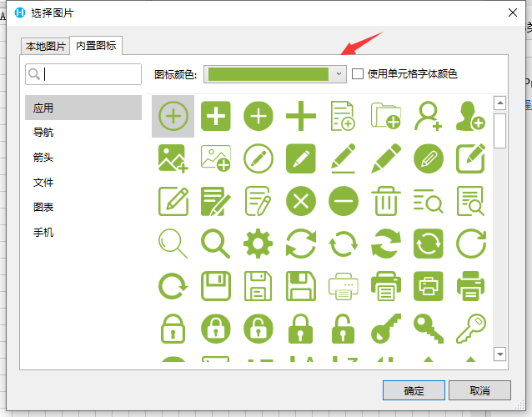532x417 pixels.
Task: Cancel with the 取消 button
Action: coord(479,390)
